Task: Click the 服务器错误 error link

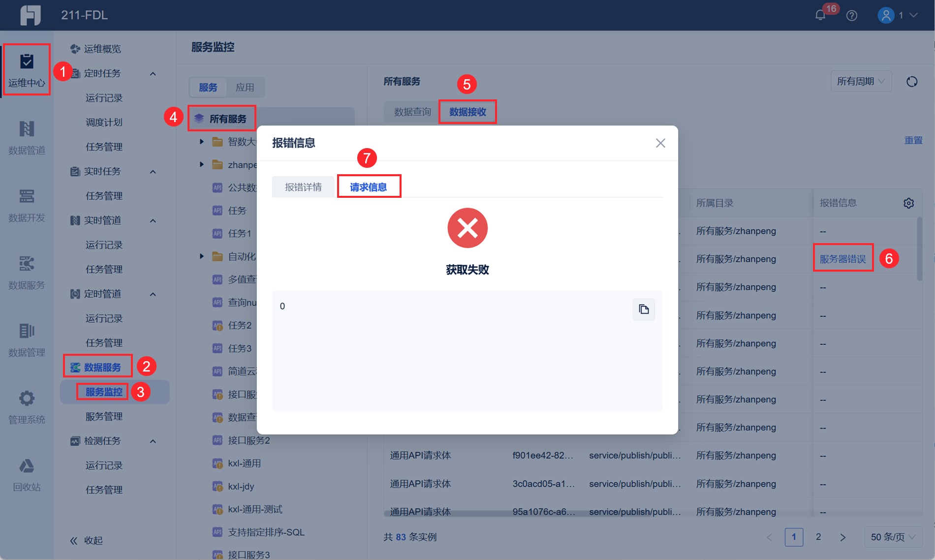Action: (x=842, y=259)
